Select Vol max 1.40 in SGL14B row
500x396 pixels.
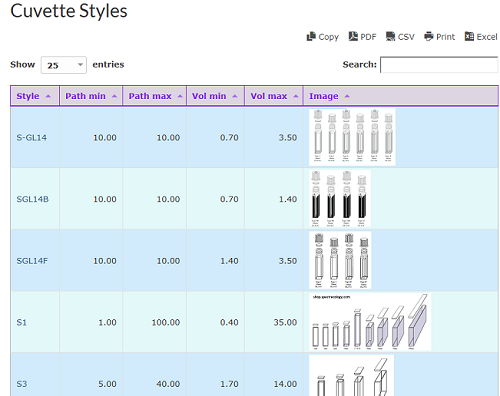[288, 199]
